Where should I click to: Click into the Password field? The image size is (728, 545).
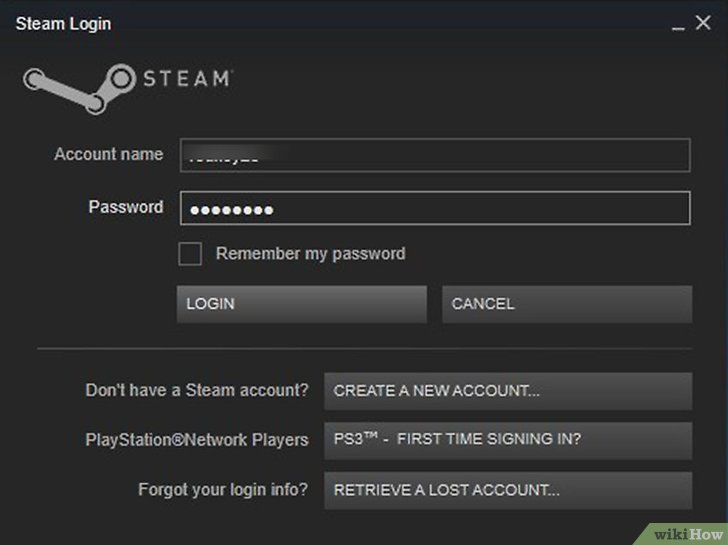point(435,208)
